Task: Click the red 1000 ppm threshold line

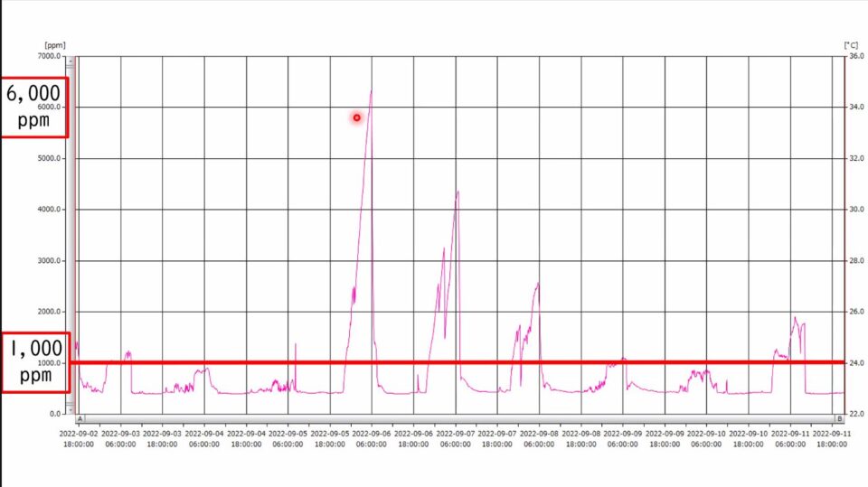Action: 452,362
